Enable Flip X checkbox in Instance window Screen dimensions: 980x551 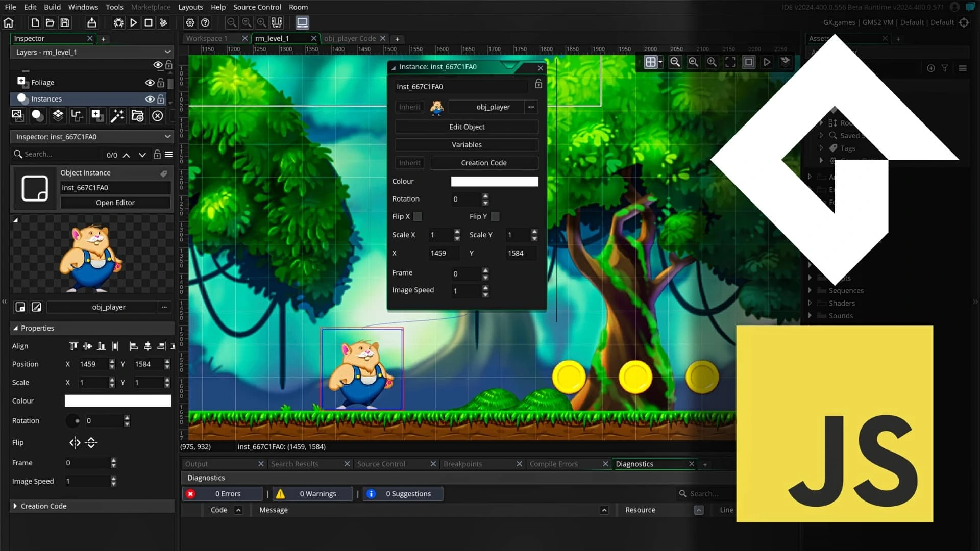tap(418, 216)
